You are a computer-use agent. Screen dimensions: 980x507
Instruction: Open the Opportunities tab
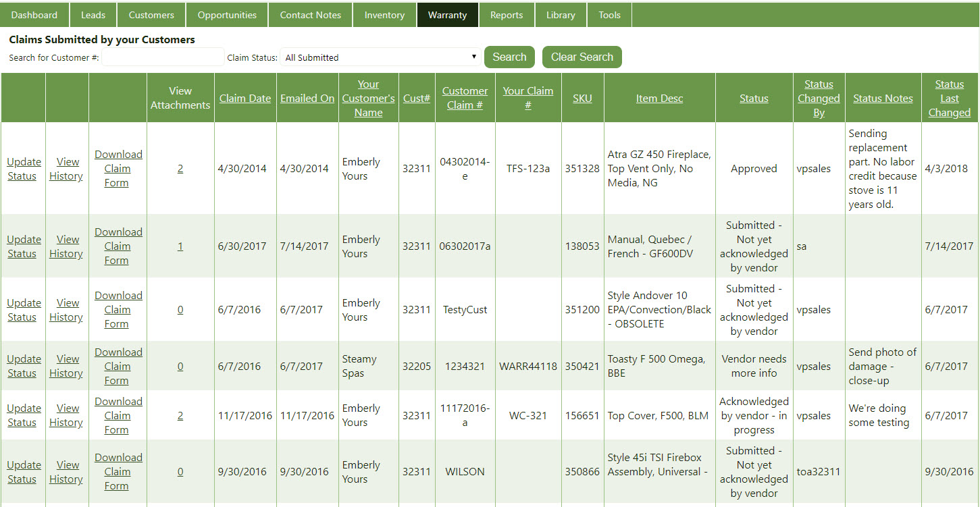(x=227, y=15)
